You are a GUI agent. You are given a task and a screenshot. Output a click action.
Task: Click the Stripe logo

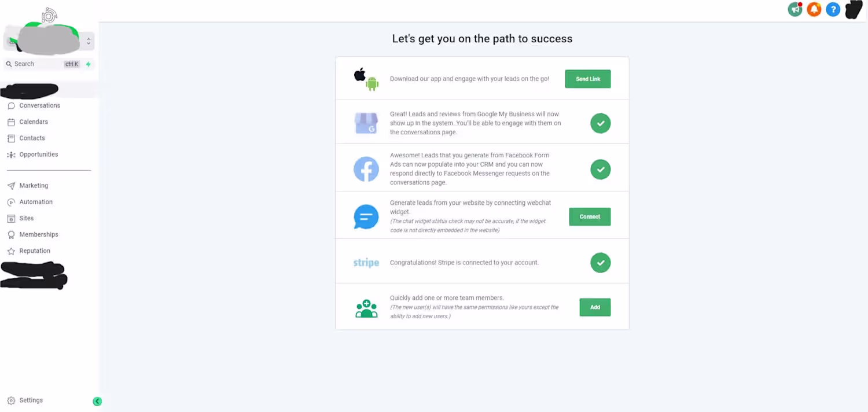point(366,263)
